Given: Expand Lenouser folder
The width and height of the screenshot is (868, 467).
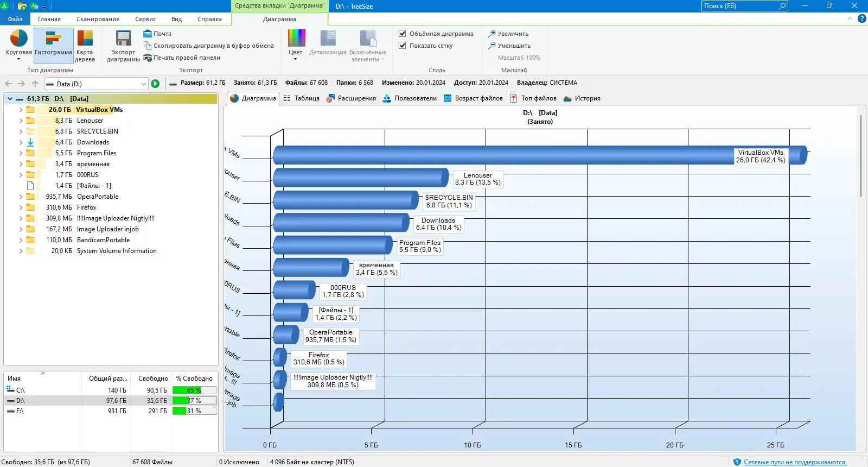Looking at the screenshot, I should pos(21,121).
